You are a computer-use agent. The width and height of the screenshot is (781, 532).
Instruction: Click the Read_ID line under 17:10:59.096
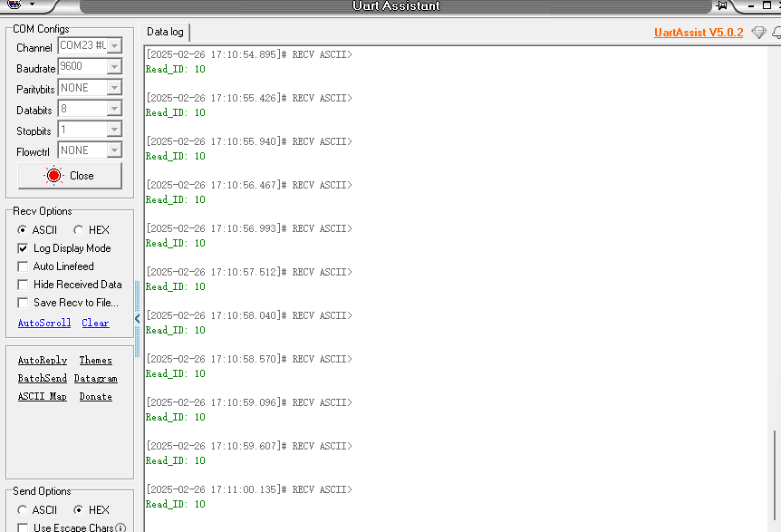click(176, 418)
